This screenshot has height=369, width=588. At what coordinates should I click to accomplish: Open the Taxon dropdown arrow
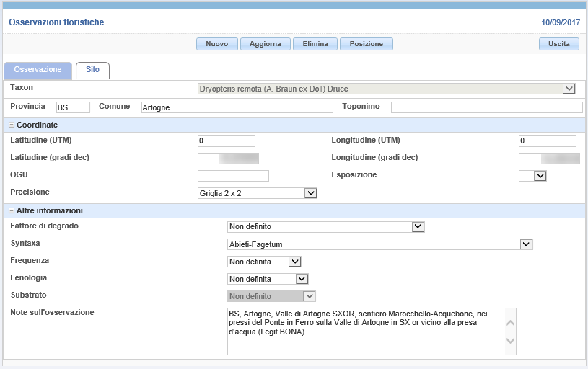click(569, 89)
